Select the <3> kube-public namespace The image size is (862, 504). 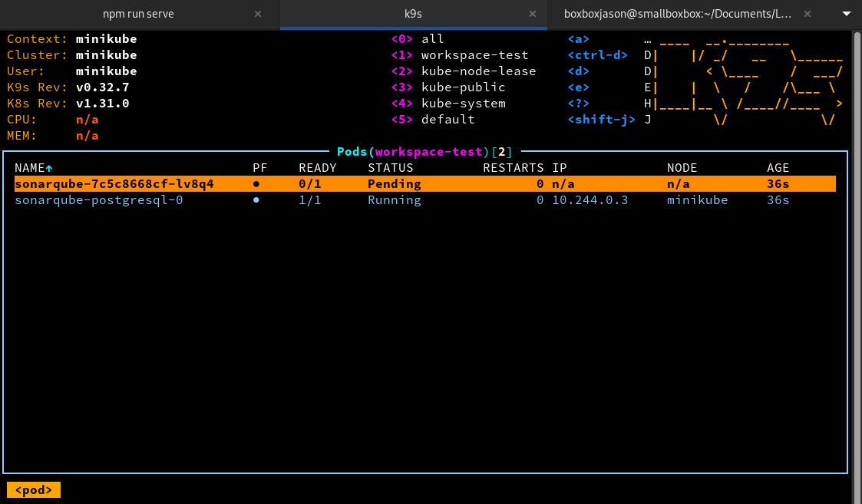448,87
